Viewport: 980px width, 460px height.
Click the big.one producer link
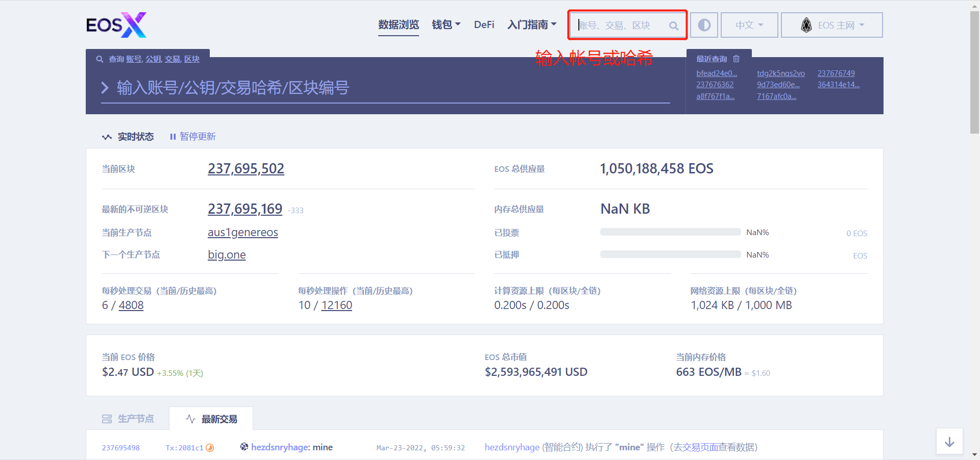tap(227, 255)
